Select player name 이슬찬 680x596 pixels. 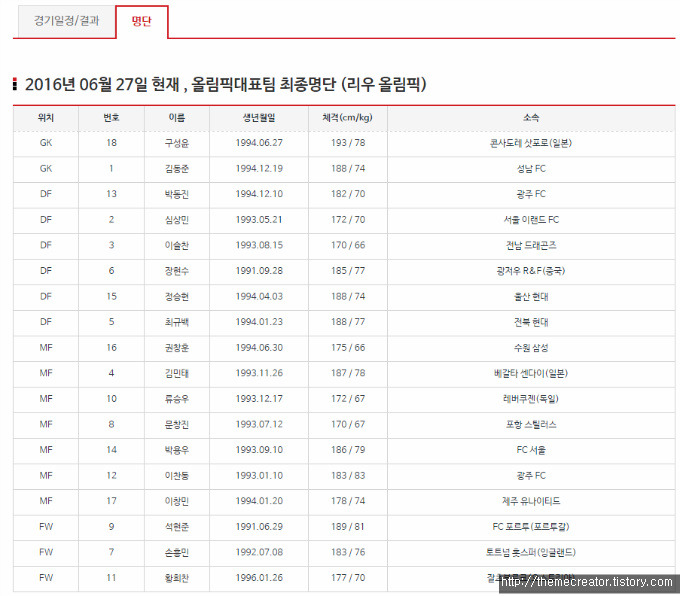tap(177, 246)
